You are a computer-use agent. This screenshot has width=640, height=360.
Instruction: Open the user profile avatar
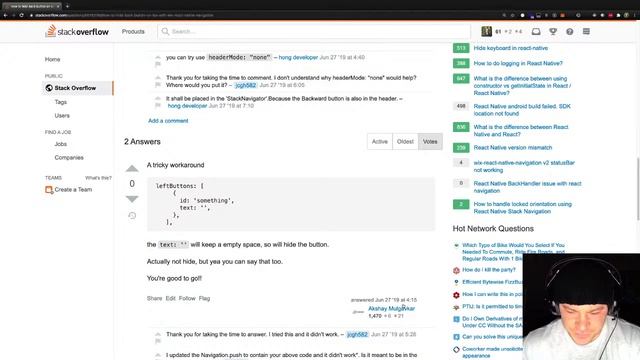486,31
